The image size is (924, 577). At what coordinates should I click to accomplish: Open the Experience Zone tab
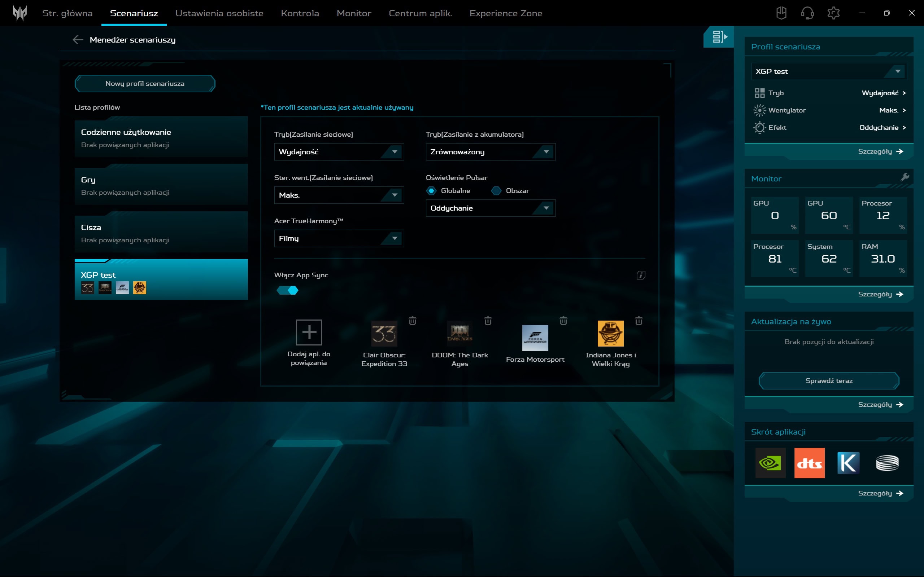click(x=506, y=13)
